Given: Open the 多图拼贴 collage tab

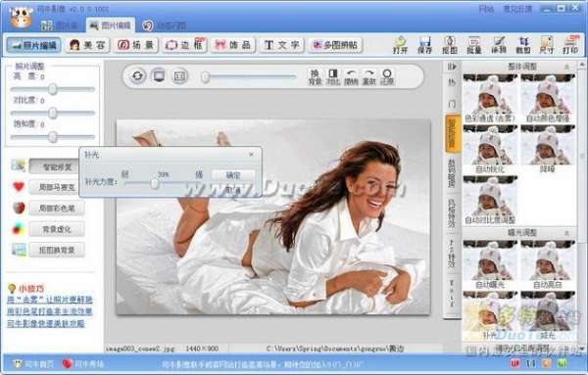Looking at the screenshot, I should click(x=335, y=45).
